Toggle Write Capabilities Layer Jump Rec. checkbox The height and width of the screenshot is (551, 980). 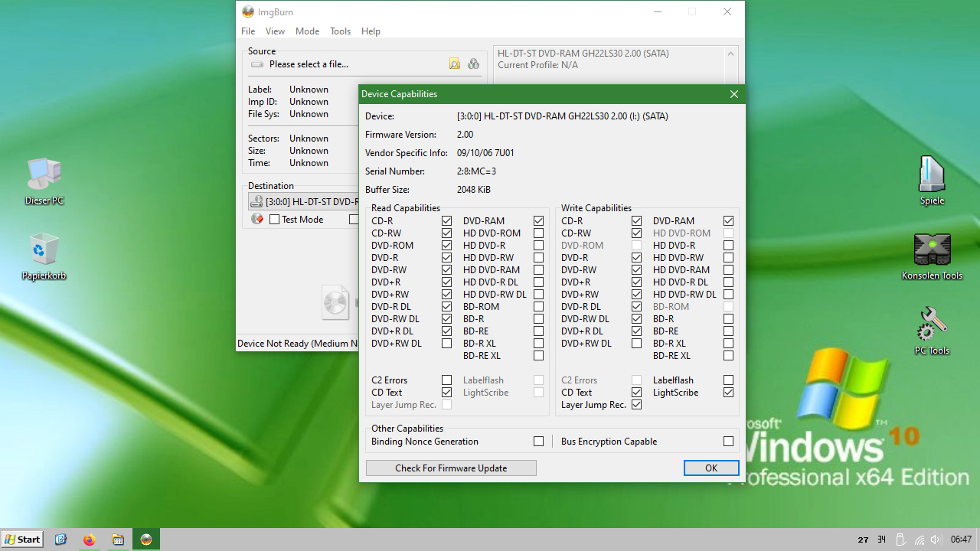click(x=636, y=405)
